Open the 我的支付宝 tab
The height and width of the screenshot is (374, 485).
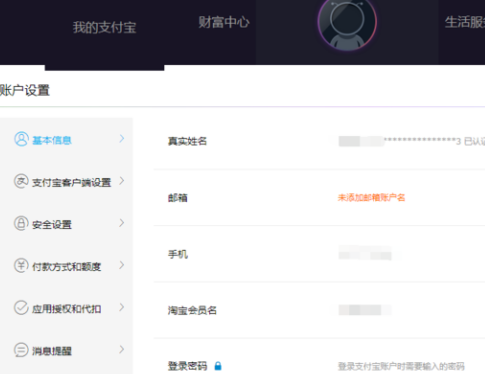[x=104, y=27]
